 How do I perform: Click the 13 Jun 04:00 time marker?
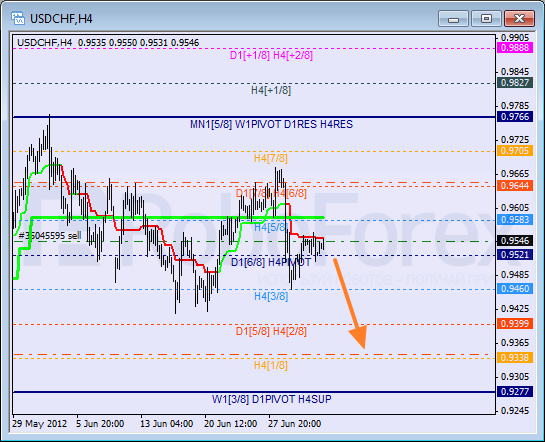click(x=166, y=424)
